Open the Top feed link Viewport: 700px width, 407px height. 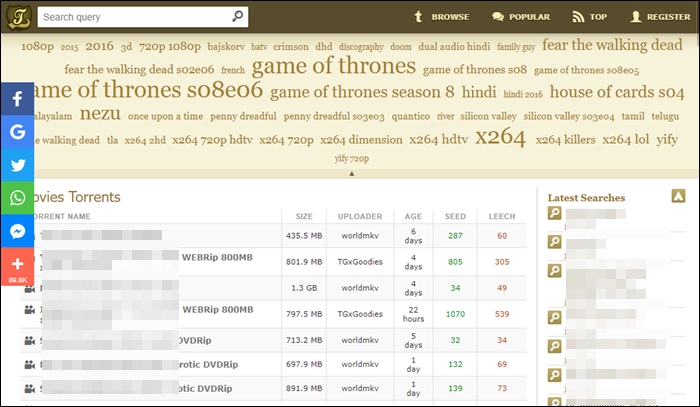[x=589, y=17]
